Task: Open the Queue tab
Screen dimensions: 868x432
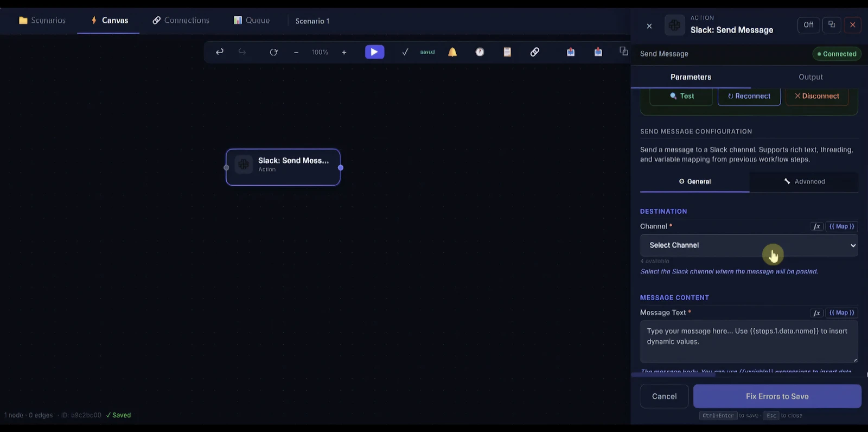Action: 251,20
